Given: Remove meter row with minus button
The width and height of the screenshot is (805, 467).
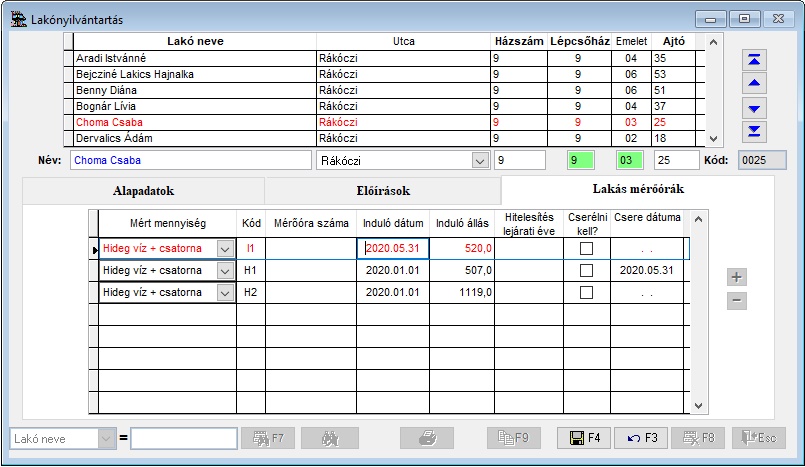Looking at the screenshot, I should [x=736, y=300].
